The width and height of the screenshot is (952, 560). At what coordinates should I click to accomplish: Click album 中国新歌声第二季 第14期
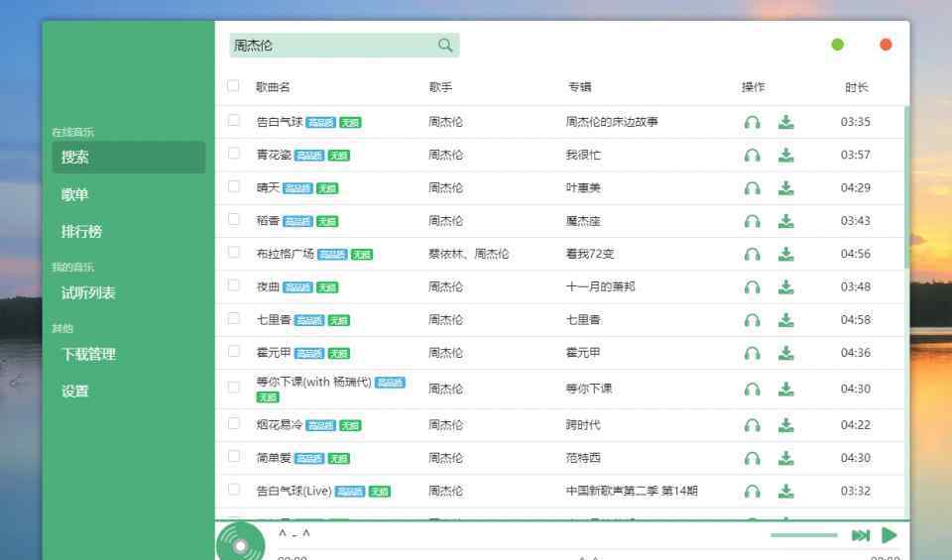pos(632,491)
